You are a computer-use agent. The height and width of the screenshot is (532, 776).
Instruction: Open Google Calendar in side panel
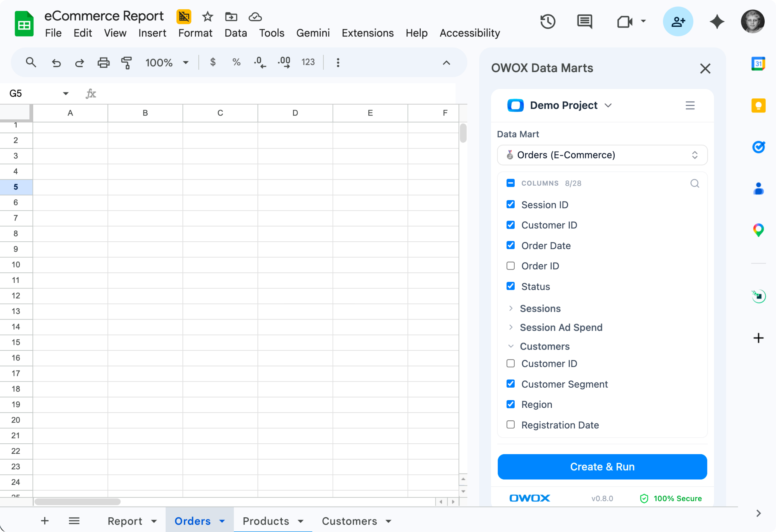pyautogui.click(x=758, y=63)
